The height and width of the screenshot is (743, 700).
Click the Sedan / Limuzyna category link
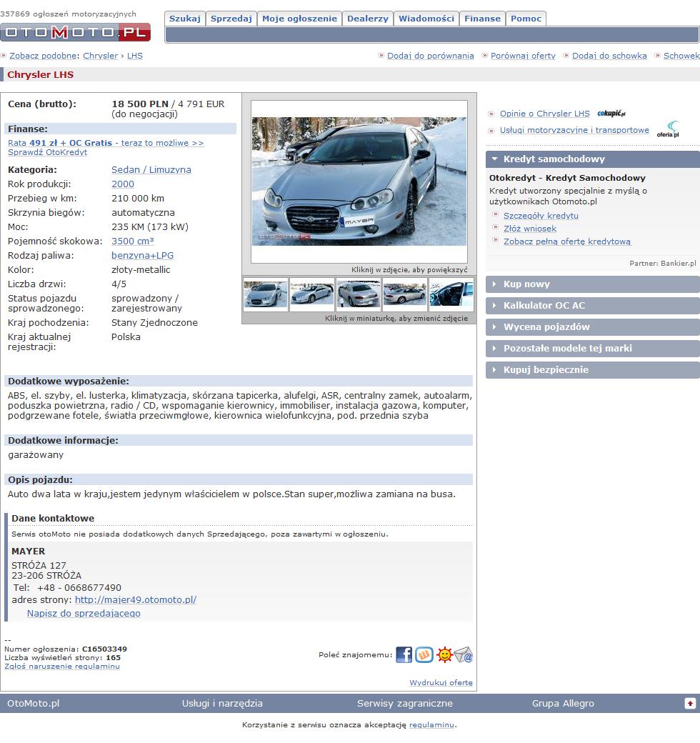[151, 169]
